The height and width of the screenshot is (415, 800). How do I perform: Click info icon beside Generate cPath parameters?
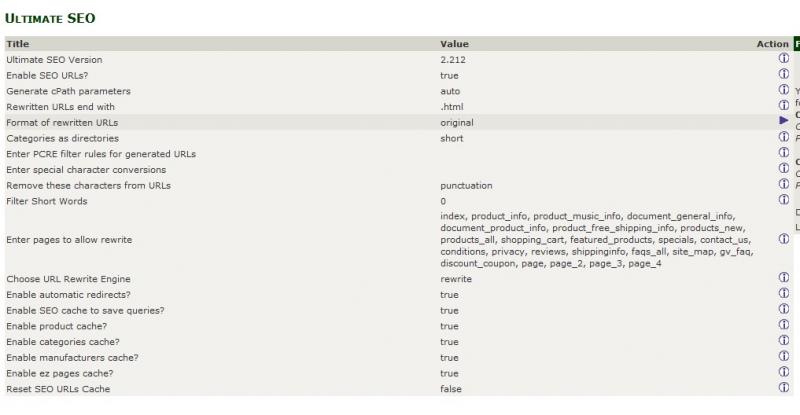(x=784, y=90)
